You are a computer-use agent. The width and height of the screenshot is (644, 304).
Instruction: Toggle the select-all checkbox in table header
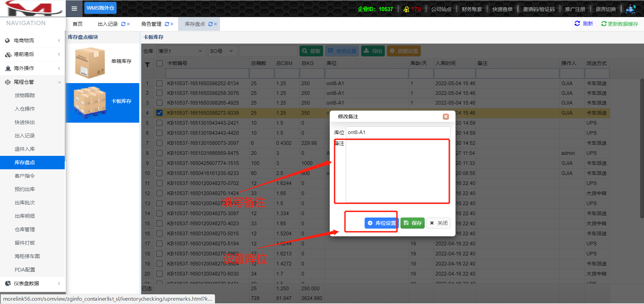pyautogui.click(x=159, y=63)
